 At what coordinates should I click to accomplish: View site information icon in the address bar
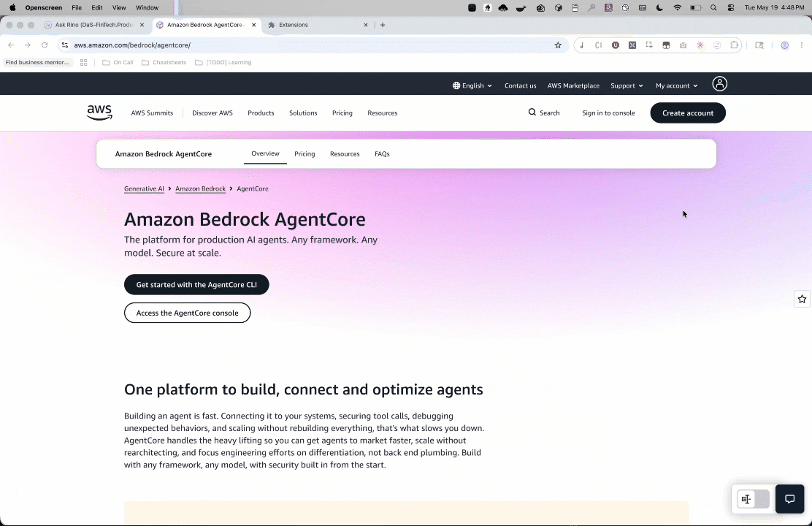point(65,45)
